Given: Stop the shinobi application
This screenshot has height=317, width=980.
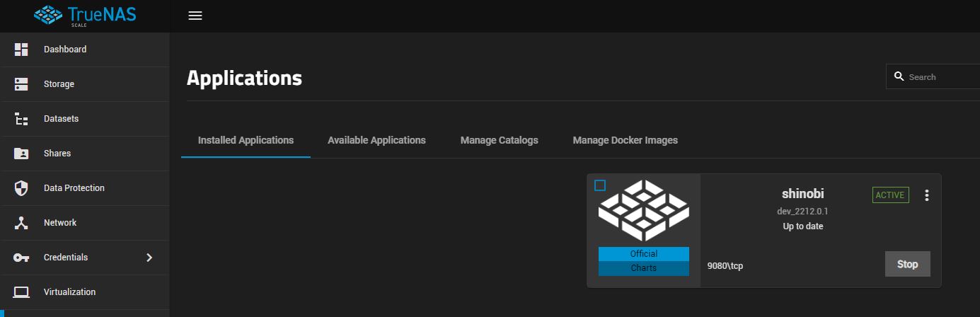Looking at the screenshot, I should pyautogui.click(x=907, y=264).
